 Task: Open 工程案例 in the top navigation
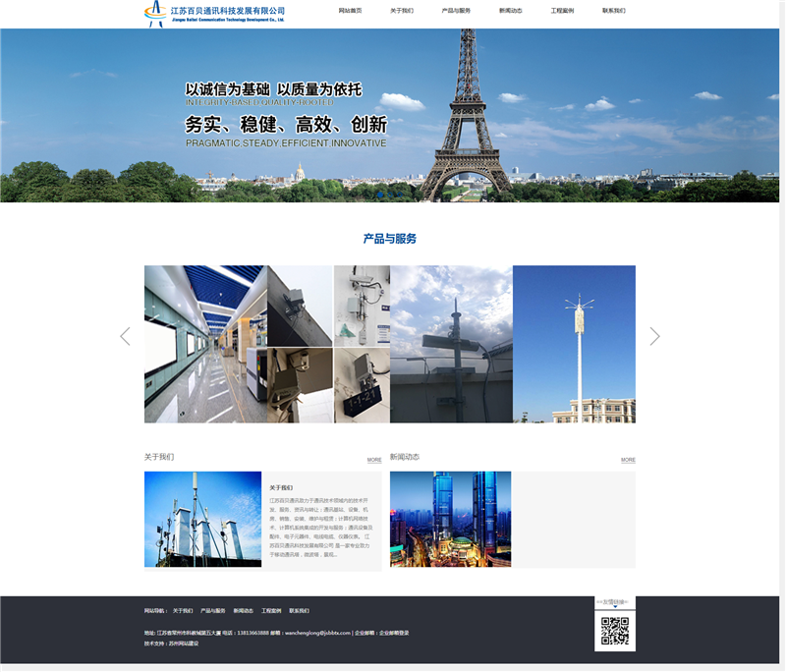click(x=562, y=11)
